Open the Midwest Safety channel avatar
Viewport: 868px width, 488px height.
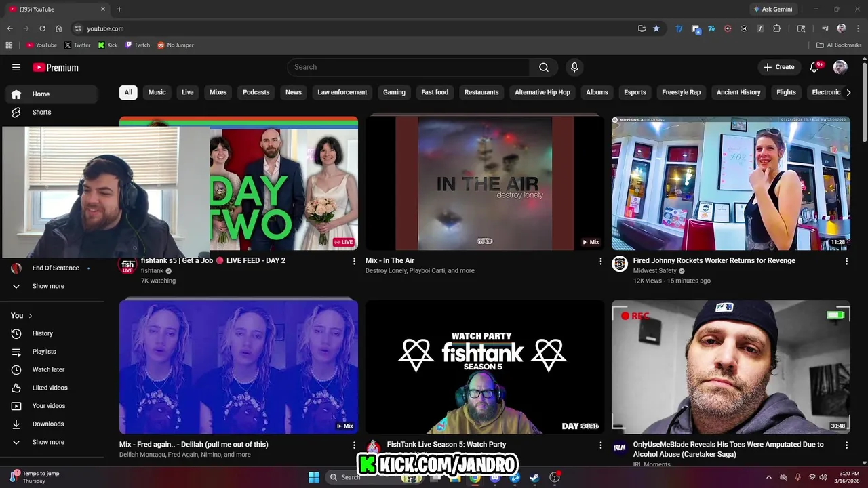(620, 264)
